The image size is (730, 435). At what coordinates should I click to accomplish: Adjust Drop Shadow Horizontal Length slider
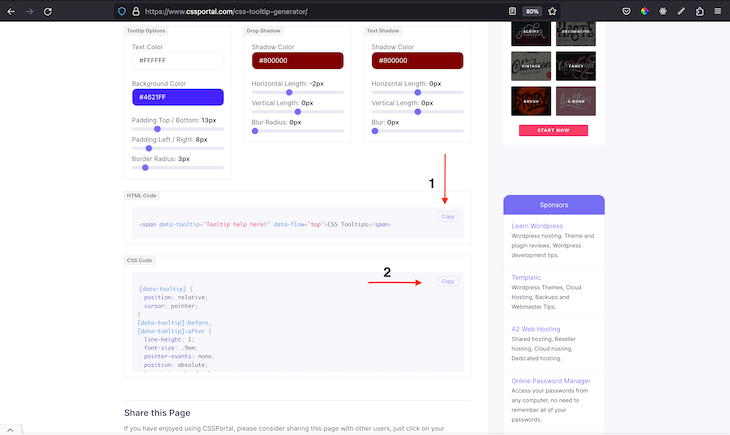(x=297, y=92)
